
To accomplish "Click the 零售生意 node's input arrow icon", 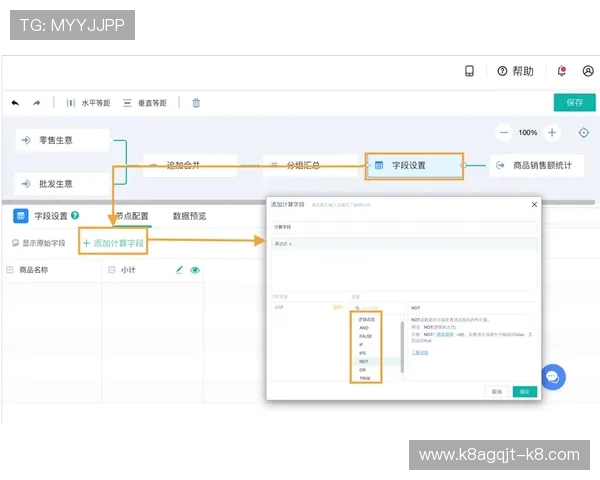I will coord(26,140).
